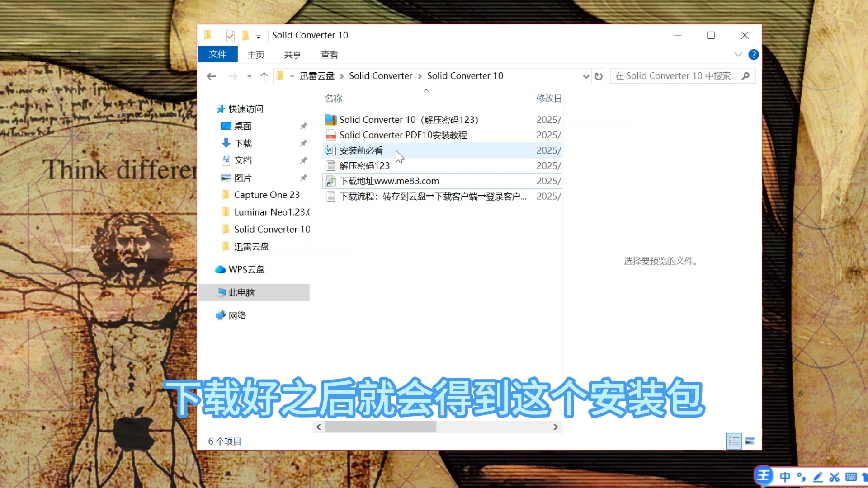Image resolution: width=868 pixels, height=488 pixels.
Task: Open 图片 in quick access
Action: click(x=243, y=178)
